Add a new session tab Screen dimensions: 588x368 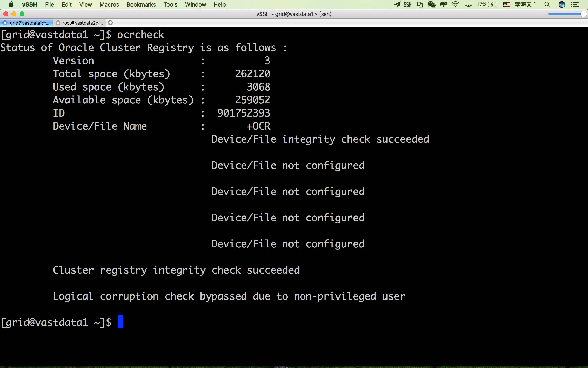coord(110,23)
